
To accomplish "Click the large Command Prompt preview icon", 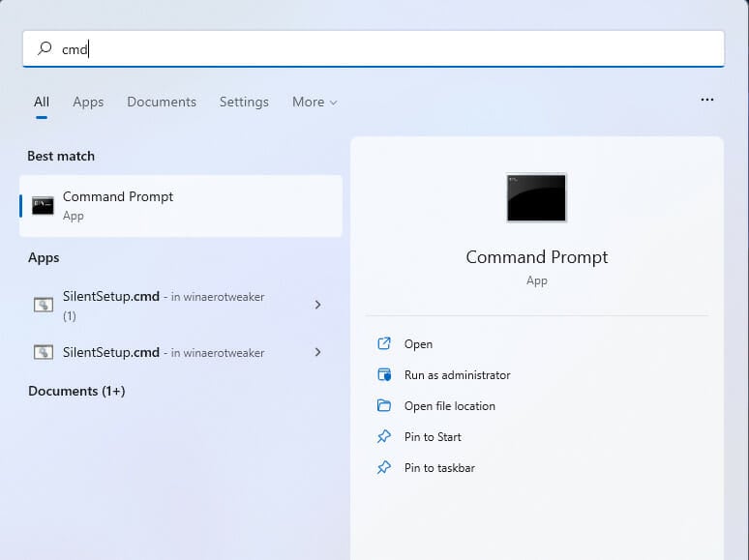I will 536,197.
